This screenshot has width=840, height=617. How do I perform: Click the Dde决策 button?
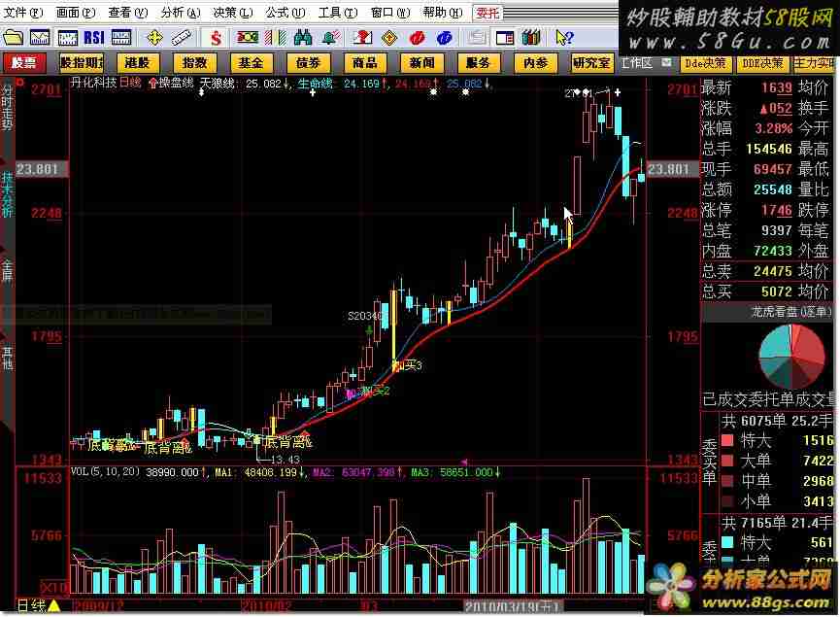click(x=706, y=63)
